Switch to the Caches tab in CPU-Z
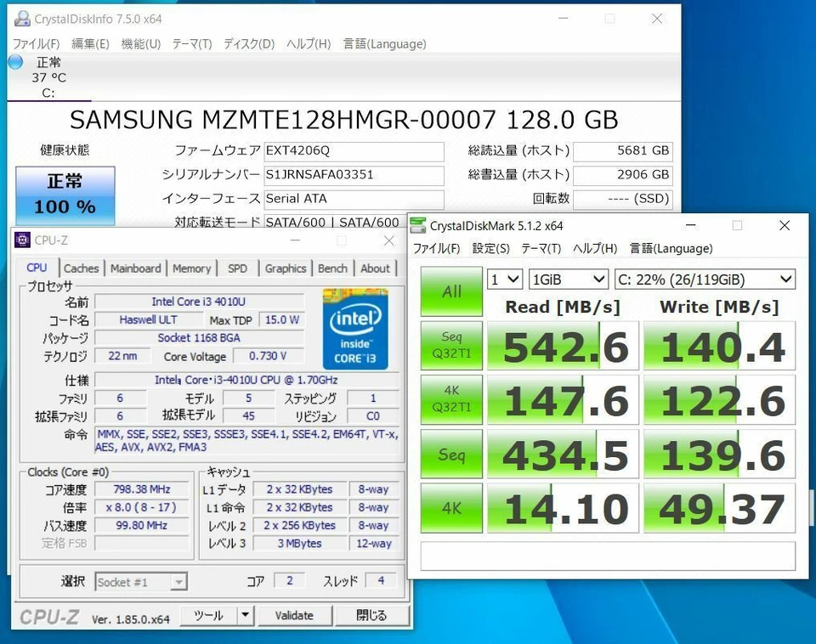The height and width of the screenshot is (644, 816). tap(82, 268)
